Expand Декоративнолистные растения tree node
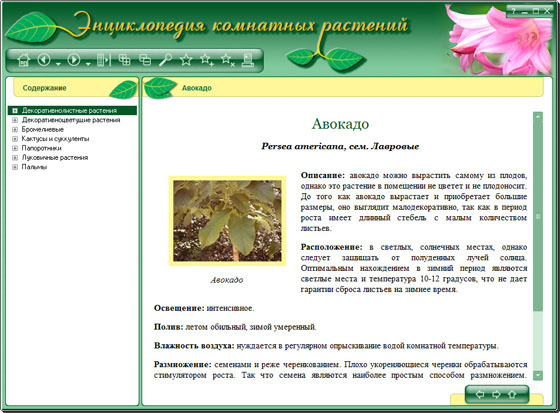 15,111
